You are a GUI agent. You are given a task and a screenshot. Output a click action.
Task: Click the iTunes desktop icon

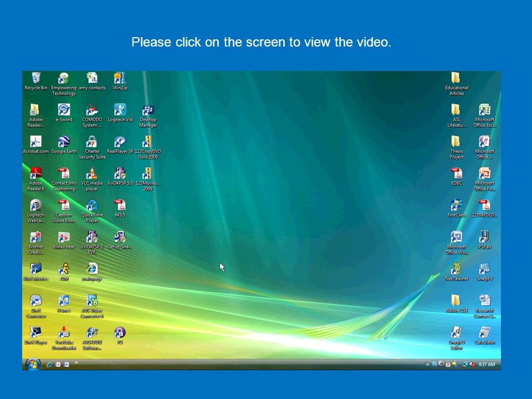click(64, 304)
